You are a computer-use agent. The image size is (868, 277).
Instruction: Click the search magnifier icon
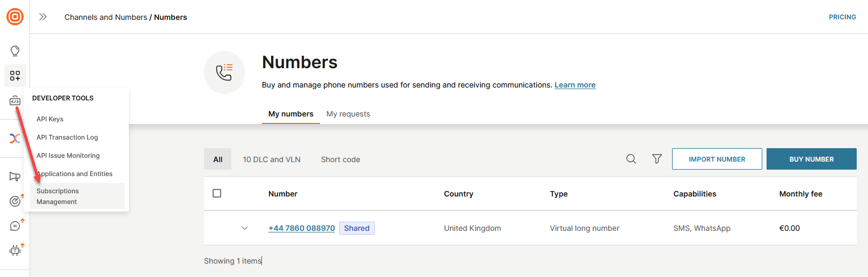click(631, 159)
